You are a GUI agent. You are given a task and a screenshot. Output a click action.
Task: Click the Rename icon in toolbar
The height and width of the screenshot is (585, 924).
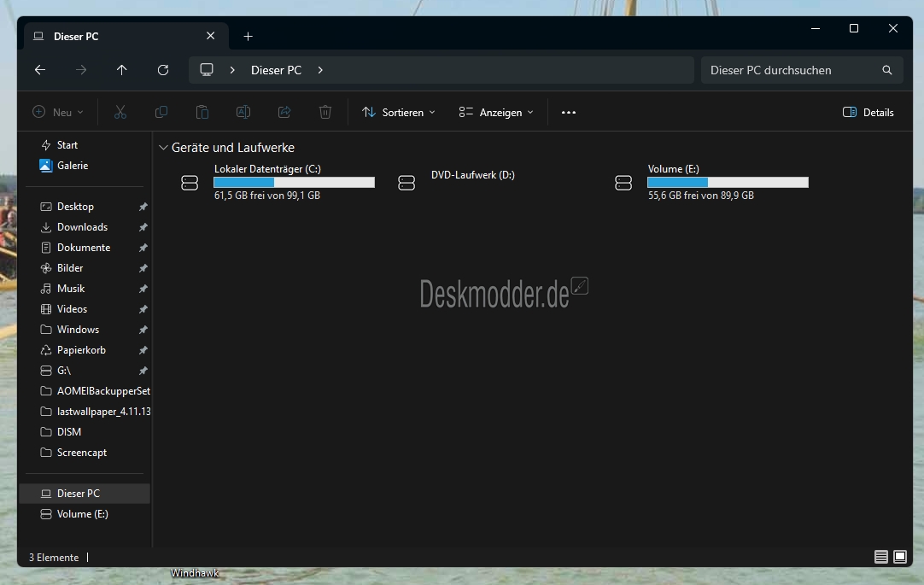click(x=243, y=112)
